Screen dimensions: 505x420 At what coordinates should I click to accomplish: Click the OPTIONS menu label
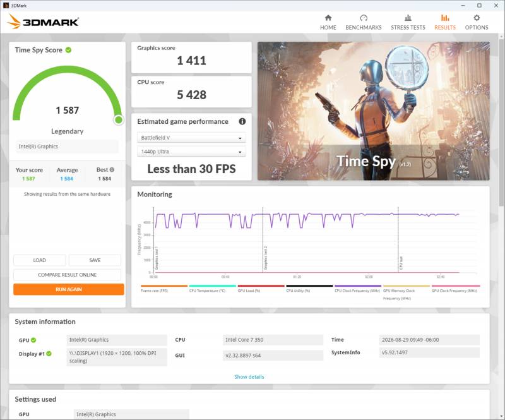(x=477, y=28)
